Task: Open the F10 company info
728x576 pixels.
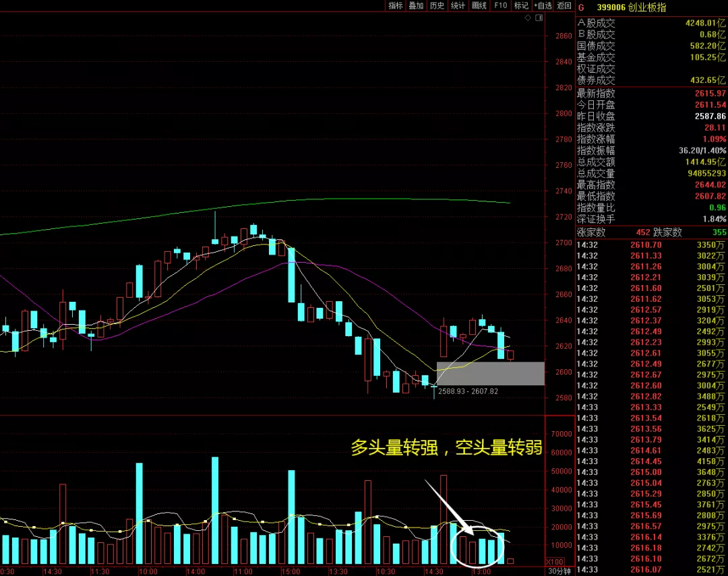Action: click(500, 5)
